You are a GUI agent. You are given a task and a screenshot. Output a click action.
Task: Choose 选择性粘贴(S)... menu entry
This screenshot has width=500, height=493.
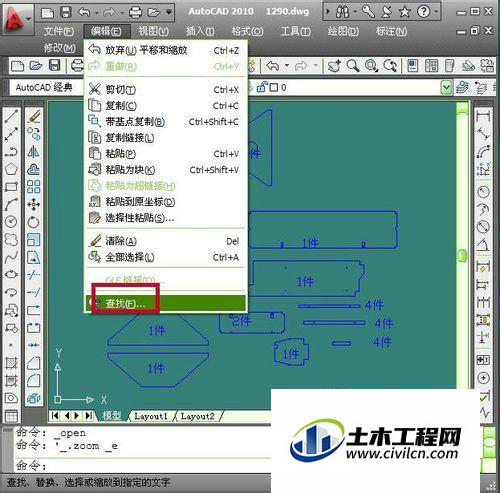166,218
